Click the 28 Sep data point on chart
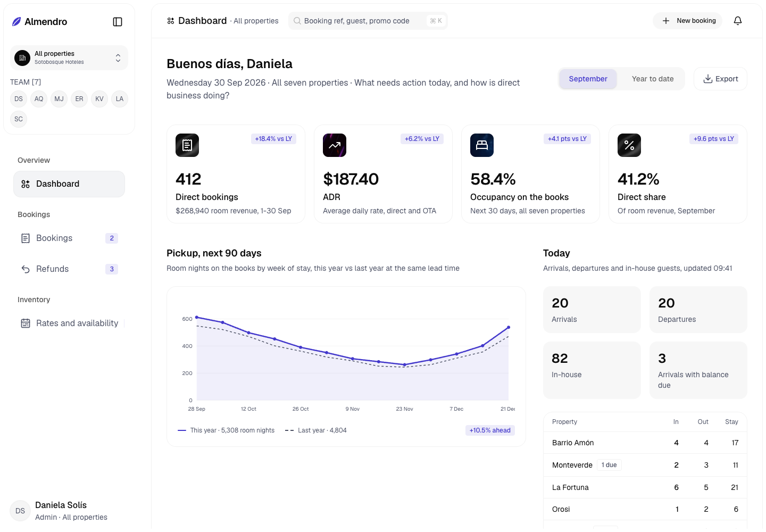 [x=197, y=317]
